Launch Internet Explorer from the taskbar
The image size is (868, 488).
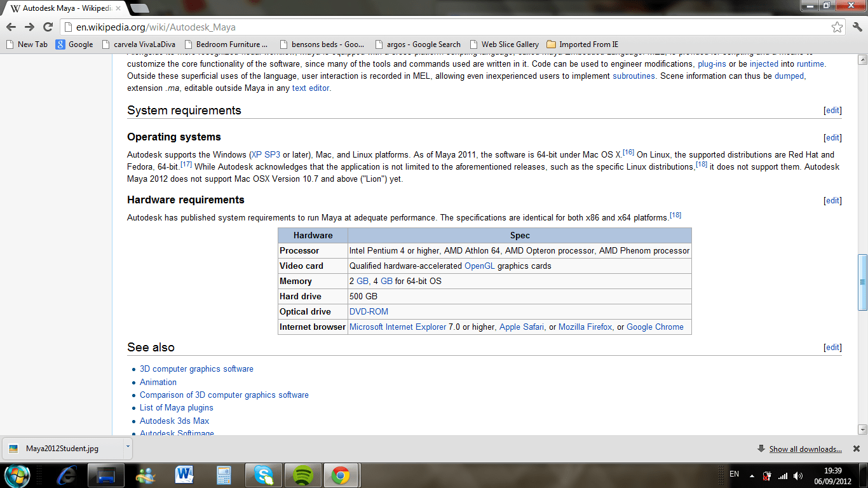(66, 475)
